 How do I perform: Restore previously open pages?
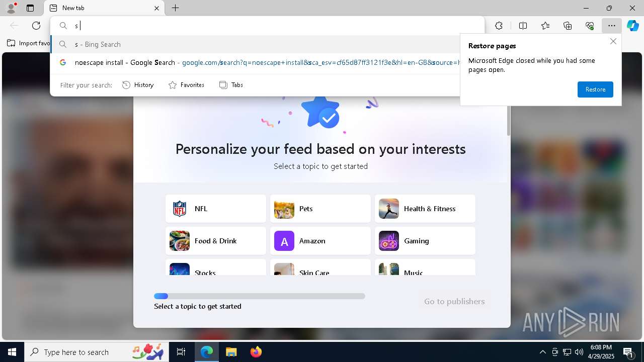point(595,89)
